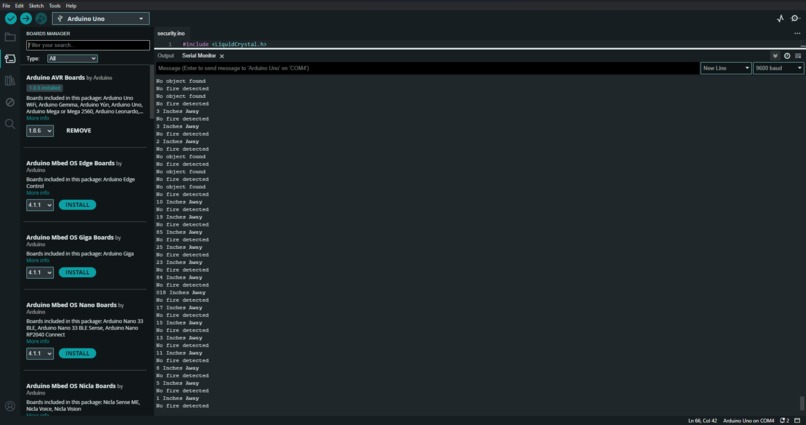
Task: Close the Serial Monitor tab
Action: (x=222, y=56)
